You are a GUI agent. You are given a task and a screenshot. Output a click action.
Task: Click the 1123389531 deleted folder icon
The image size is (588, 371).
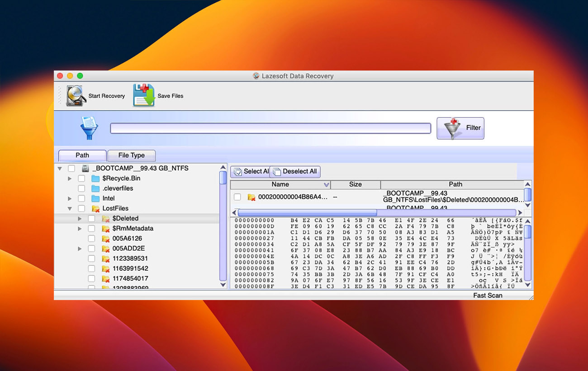pos(105,258)
